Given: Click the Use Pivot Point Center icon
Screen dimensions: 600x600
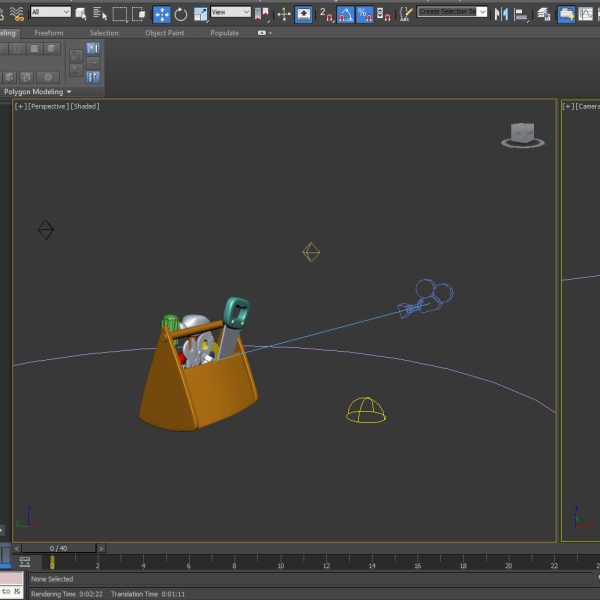Looking at the screenshot, I should (x=262, y=15).
